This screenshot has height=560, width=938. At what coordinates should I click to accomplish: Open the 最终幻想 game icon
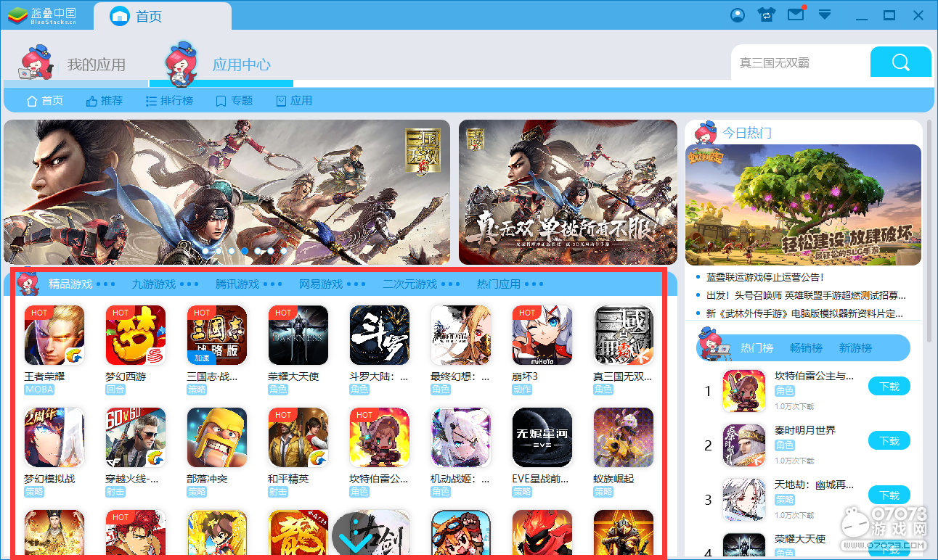[461, 335]
